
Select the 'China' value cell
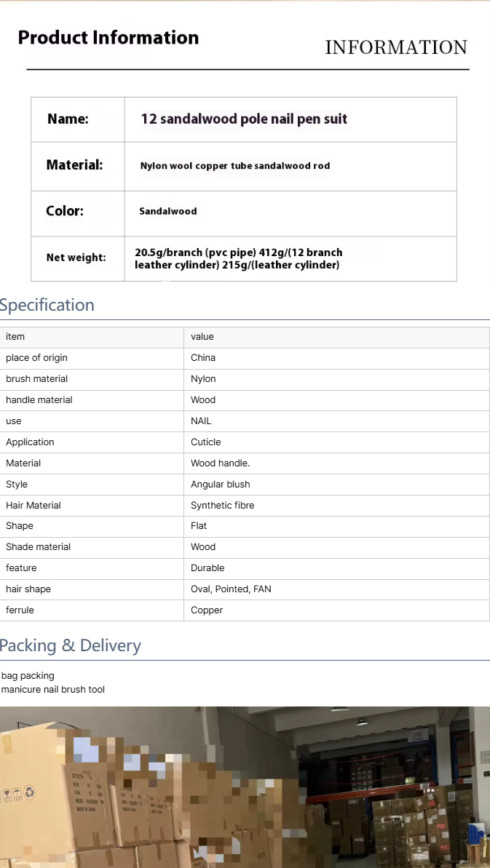pyautogui.click(x=203, y=358)
